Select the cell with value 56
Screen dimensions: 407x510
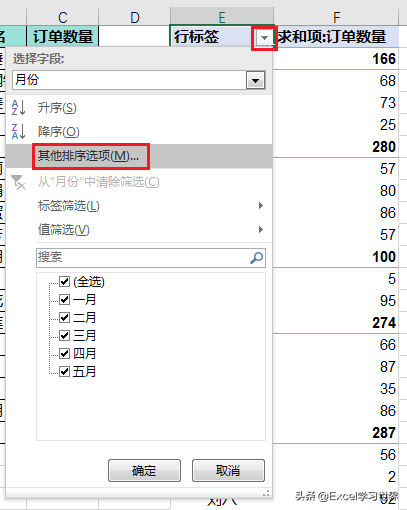pyautogui.click(x=336, y=455)
